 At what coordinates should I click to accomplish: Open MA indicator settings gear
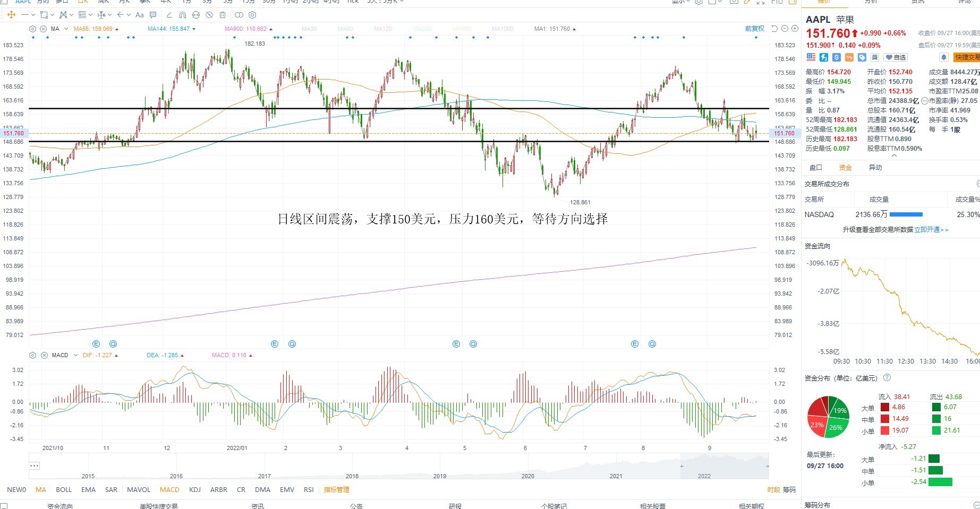[x=32, y=29]
